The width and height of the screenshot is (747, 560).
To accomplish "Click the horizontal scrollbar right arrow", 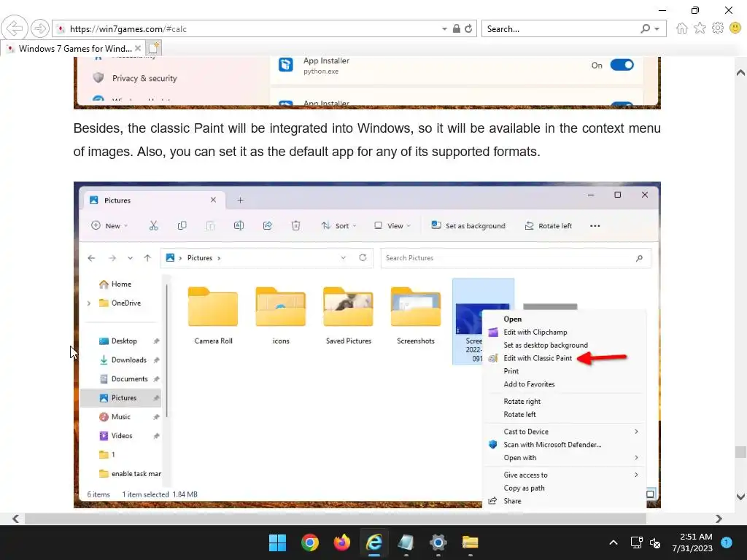I will 719,518.
